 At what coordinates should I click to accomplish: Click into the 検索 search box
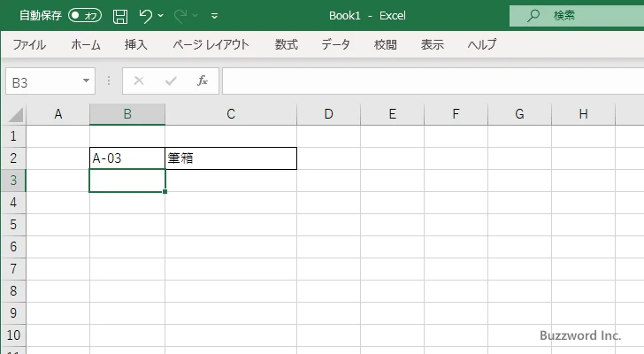577,16
